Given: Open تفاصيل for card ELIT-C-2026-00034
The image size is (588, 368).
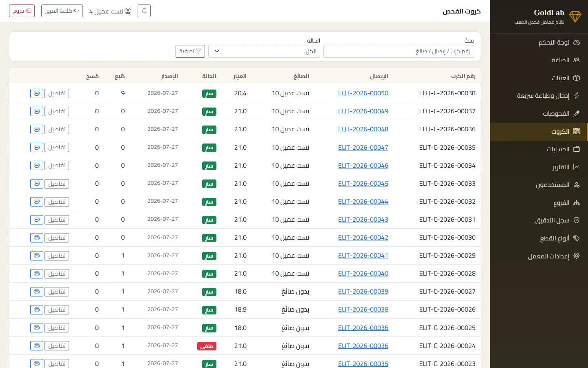Looking at the screenshot, I should coord(57,165).
